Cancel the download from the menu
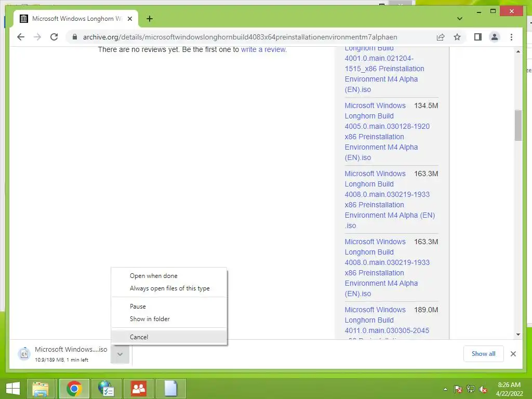Screen dimensions: 532x399 [x=169, y=337]
